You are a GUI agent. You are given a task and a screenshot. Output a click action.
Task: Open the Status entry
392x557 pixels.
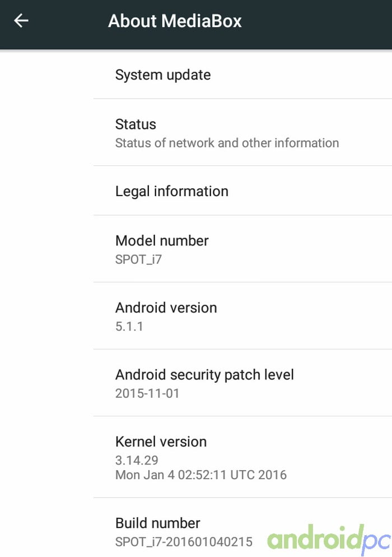[136, 124]
